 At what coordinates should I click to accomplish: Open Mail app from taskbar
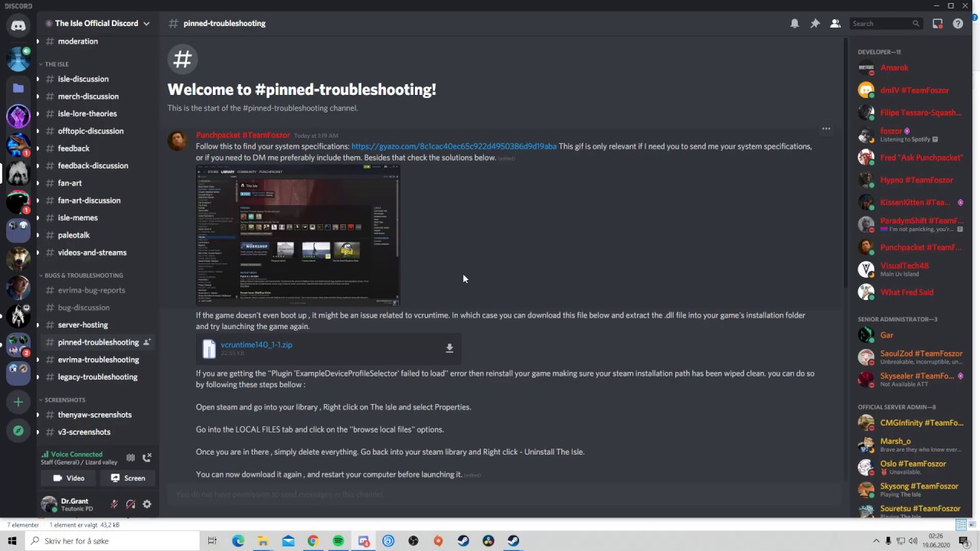pyautogui.click(x=288, y=541)
